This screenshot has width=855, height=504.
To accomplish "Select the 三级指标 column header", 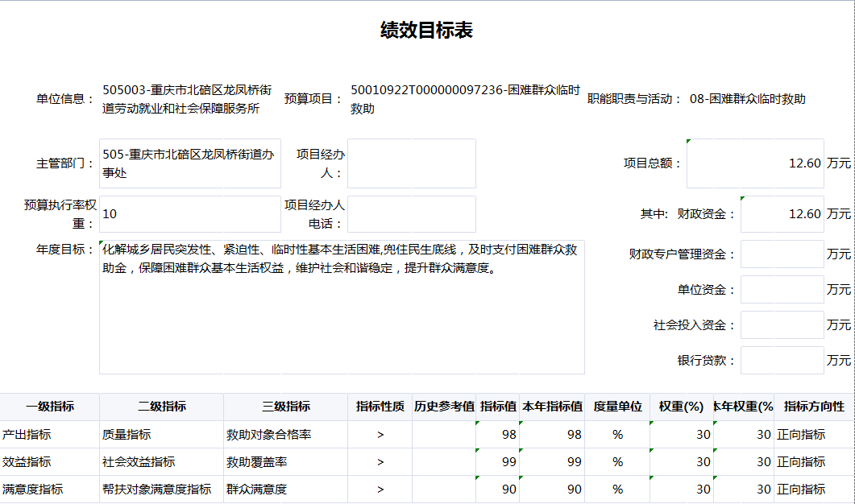I will [x=285, y=407].
